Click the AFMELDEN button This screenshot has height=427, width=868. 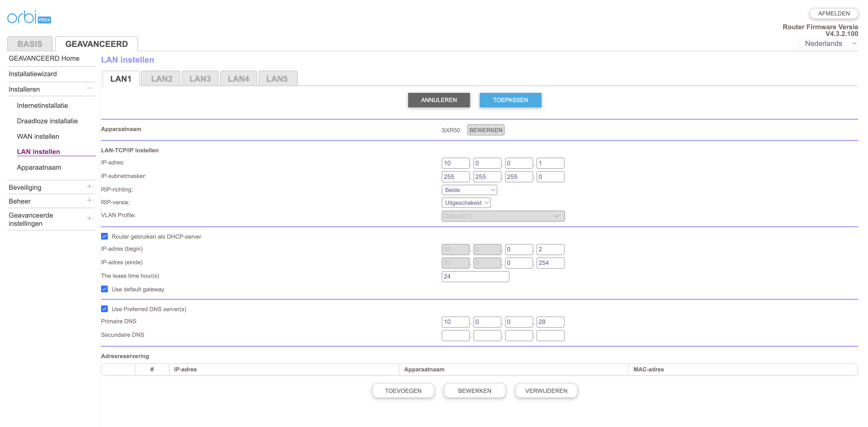[834, 14]
